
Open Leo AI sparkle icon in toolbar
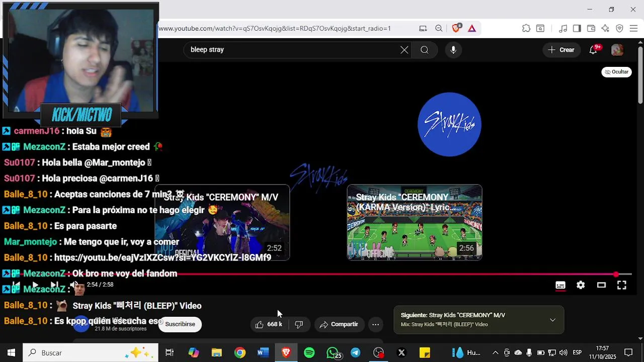(x=605, y=29)
